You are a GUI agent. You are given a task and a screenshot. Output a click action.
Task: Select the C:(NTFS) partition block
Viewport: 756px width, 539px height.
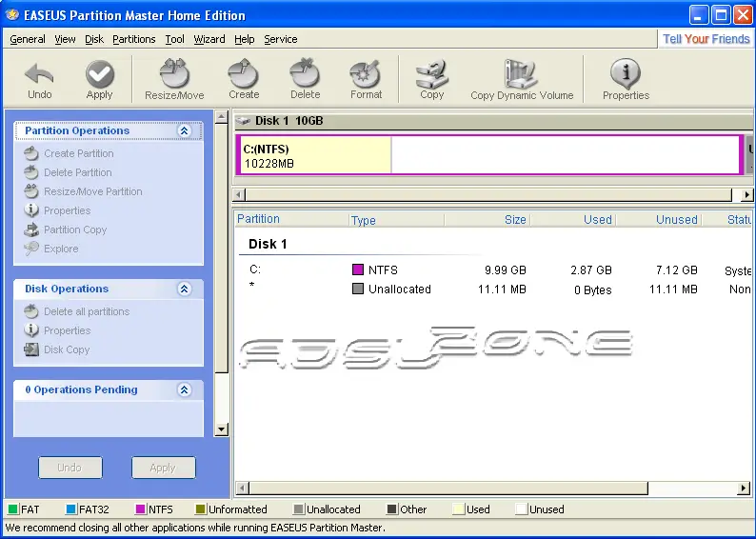coord(489,155)
